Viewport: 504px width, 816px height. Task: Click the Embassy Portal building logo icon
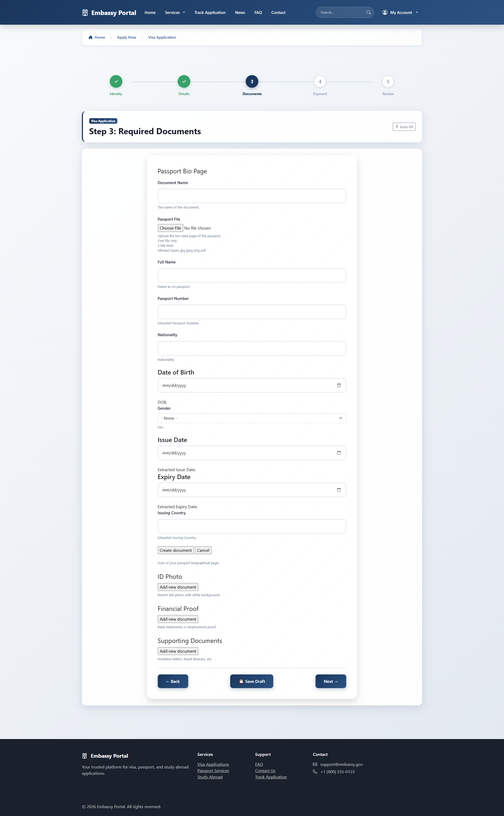85,13
